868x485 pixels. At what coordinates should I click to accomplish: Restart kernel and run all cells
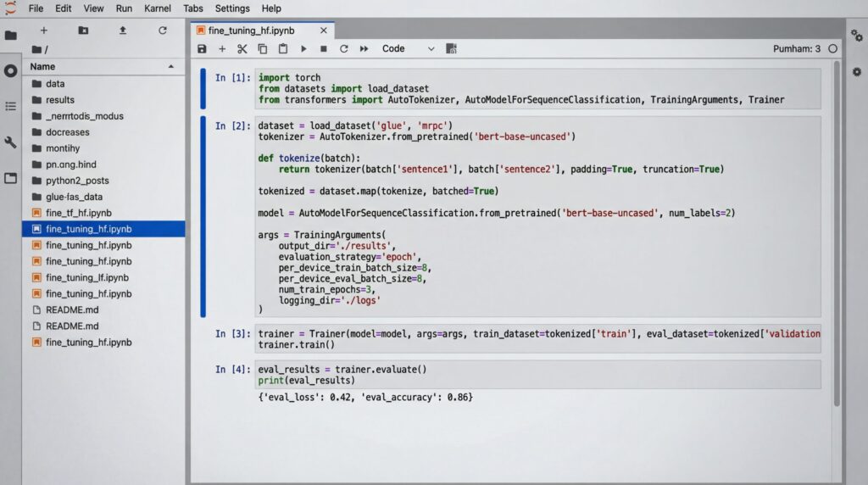(x=364, y=48)
